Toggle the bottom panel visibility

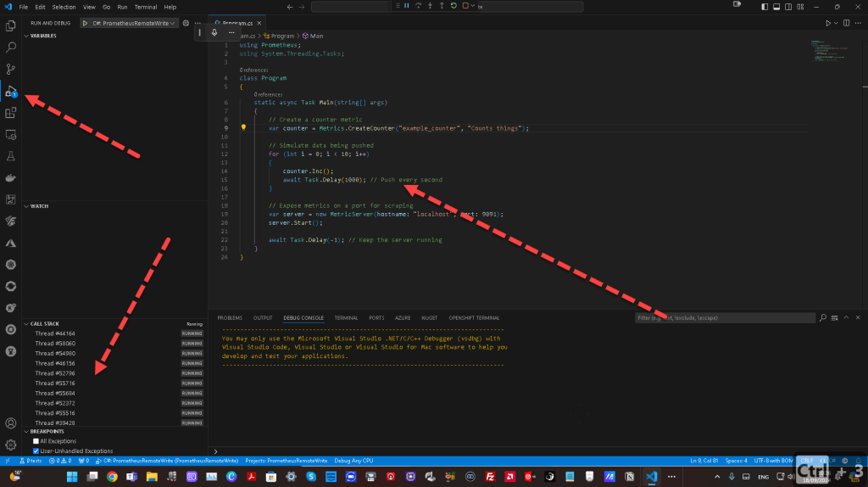tap(776, 7)
